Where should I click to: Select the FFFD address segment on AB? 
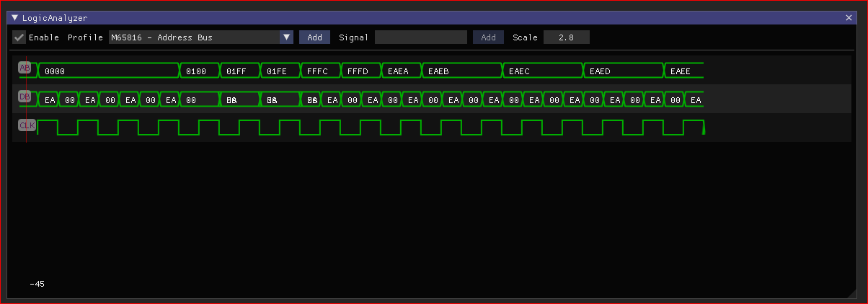[x=360, y=71]
